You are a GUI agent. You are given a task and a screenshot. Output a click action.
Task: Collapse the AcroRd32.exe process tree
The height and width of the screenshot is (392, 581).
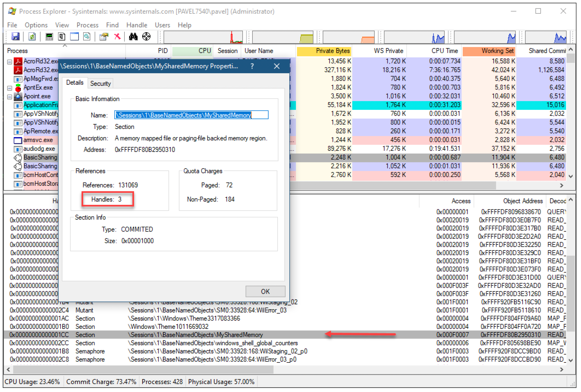9,62
